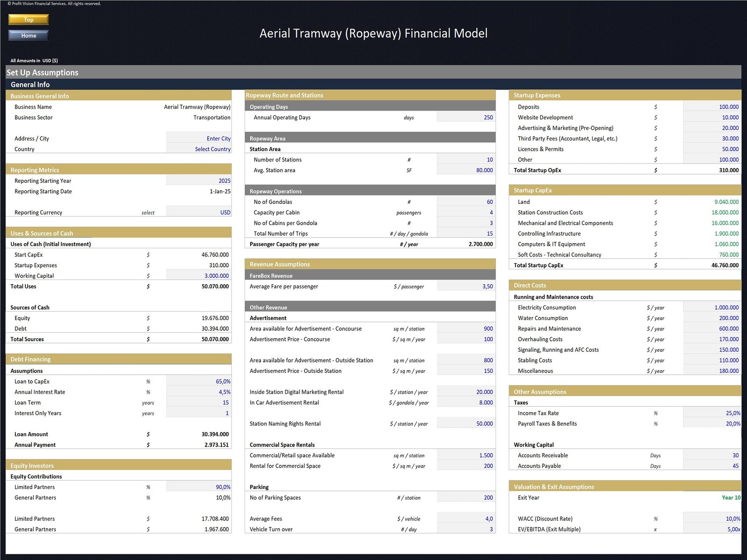The width and height of the screenshot is (747, 560).
Task: Click the gold Top button
Action: (28, 20)
